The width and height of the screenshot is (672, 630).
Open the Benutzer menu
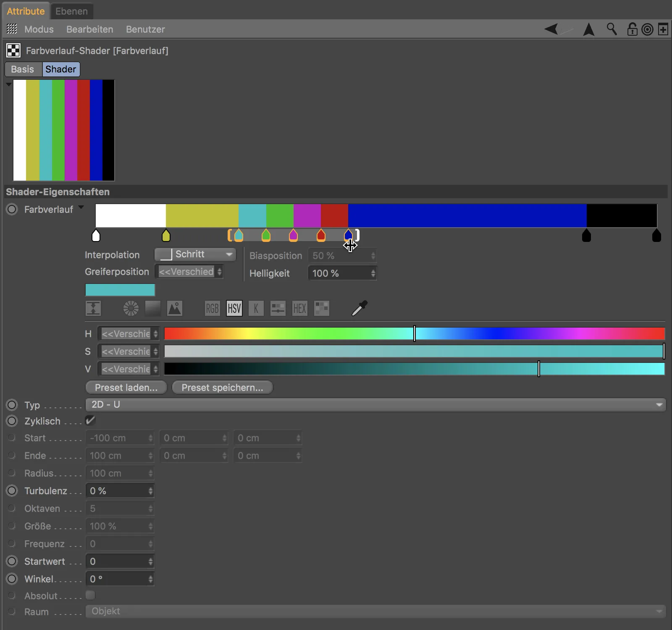click(145, 29)
